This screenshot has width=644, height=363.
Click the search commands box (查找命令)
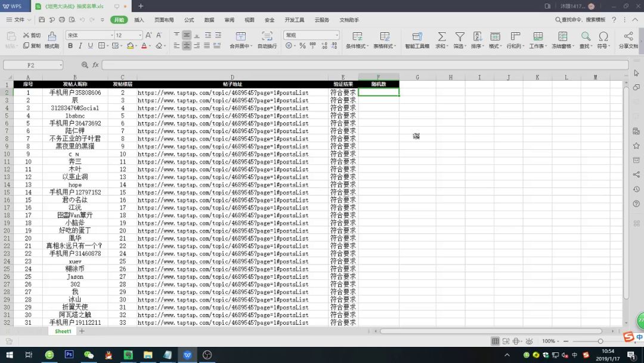[580, 20]
